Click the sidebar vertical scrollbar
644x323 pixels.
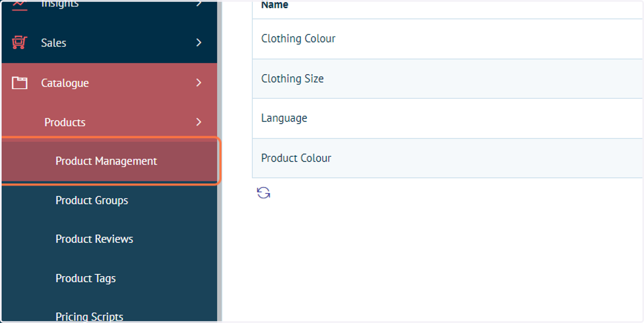coord(219,161)
